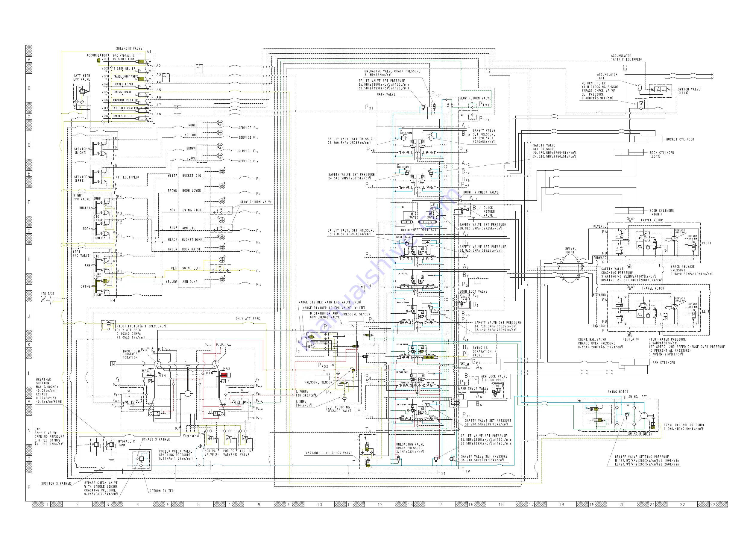This screenshot has width=756, height=535.
Task: Click the SUCTION STRAINER label
Action: [x=56, y=483]
